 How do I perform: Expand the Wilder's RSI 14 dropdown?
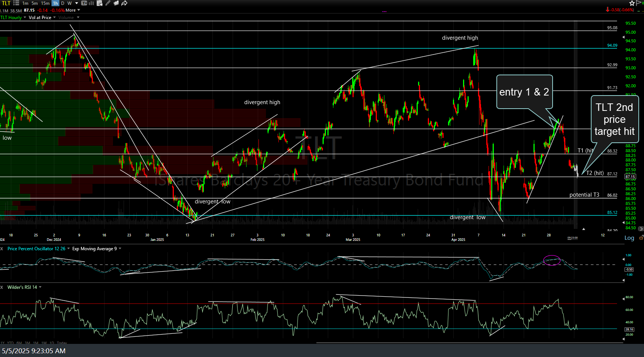[x=40, y=287]
